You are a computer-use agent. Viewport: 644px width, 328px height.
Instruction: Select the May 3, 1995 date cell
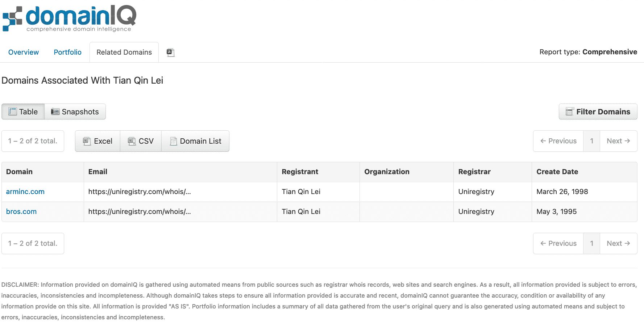pos(585,211)
